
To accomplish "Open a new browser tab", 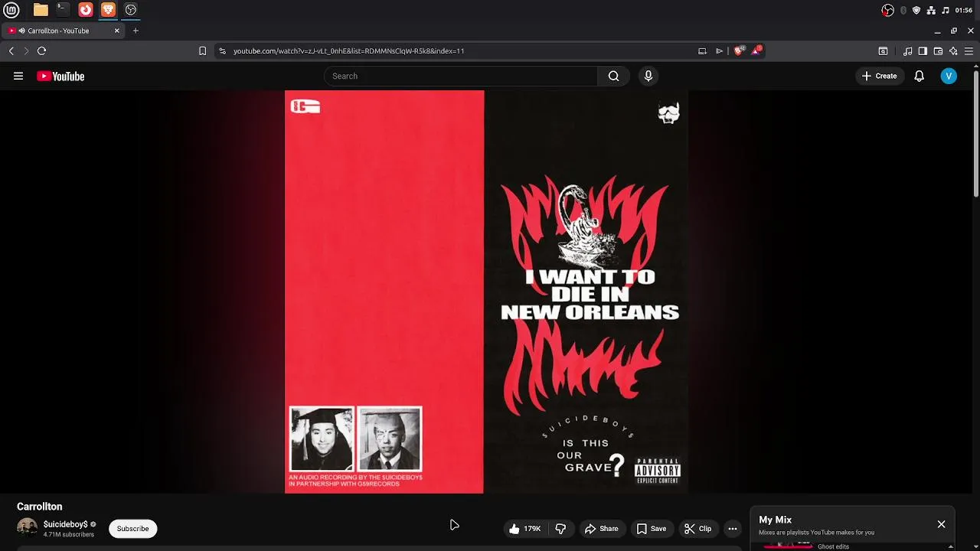I will 136,31.
